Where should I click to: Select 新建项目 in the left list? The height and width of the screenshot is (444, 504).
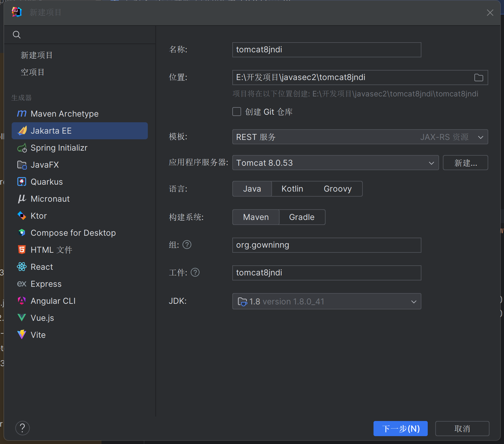click(x=37, y=55)
